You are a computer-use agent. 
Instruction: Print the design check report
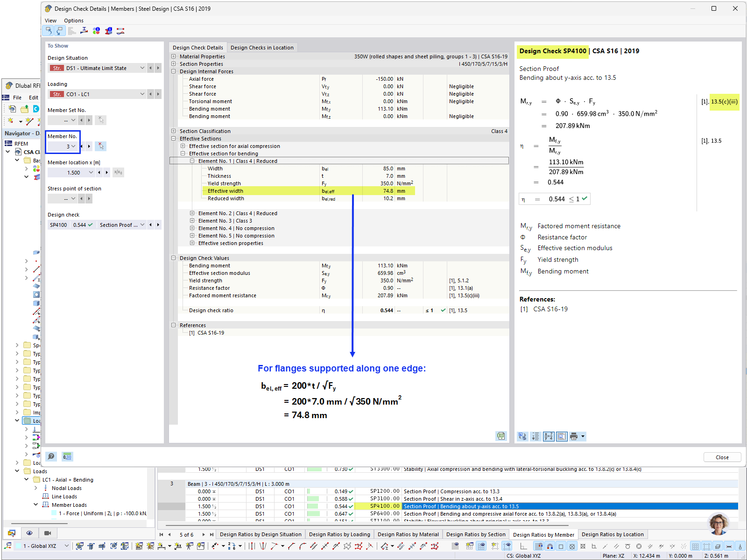coord(574,436)
